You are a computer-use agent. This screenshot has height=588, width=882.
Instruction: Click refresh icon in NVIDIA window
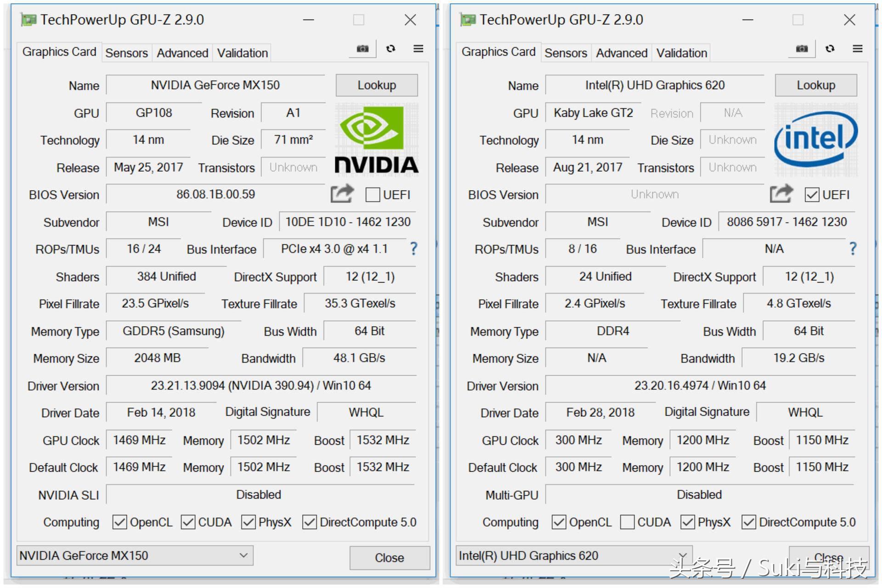click(391, 49)
